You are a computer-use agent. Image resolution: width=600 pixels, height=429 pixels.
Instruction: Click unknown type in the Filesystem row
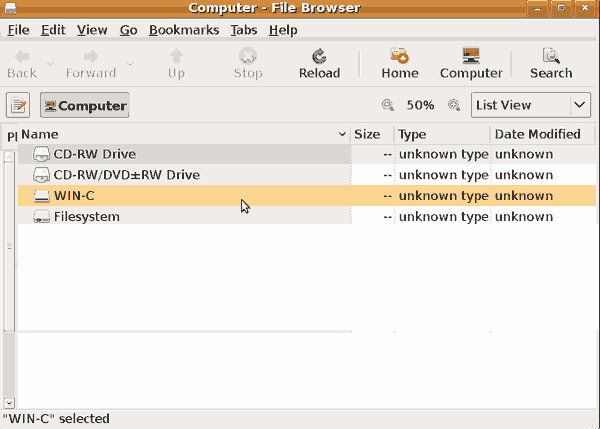[443, 217]
